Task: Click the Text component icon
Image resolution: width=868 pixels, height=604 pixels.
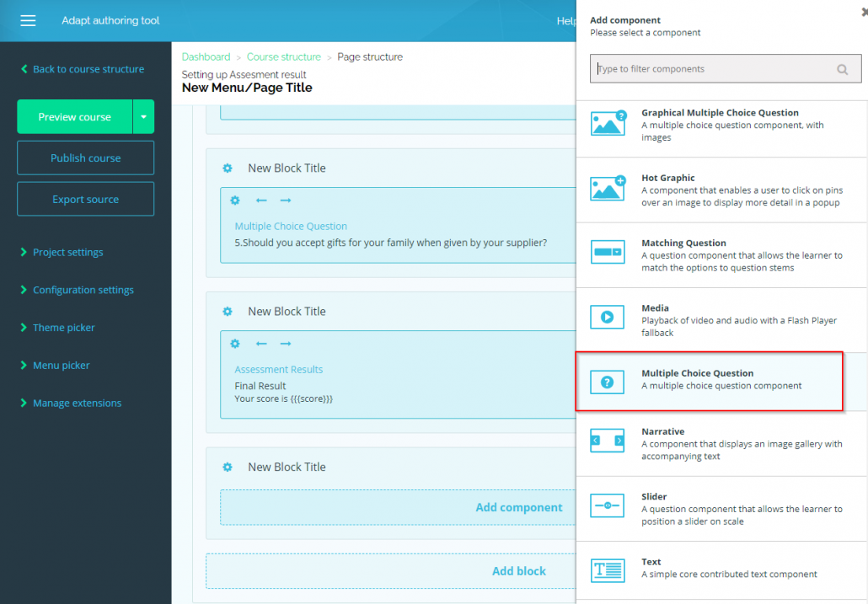Action: click(607, 569)
